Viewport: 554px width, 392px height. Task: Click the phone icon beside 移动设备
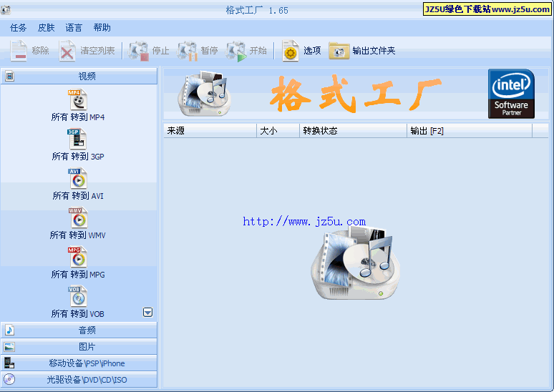pos(9,363)
